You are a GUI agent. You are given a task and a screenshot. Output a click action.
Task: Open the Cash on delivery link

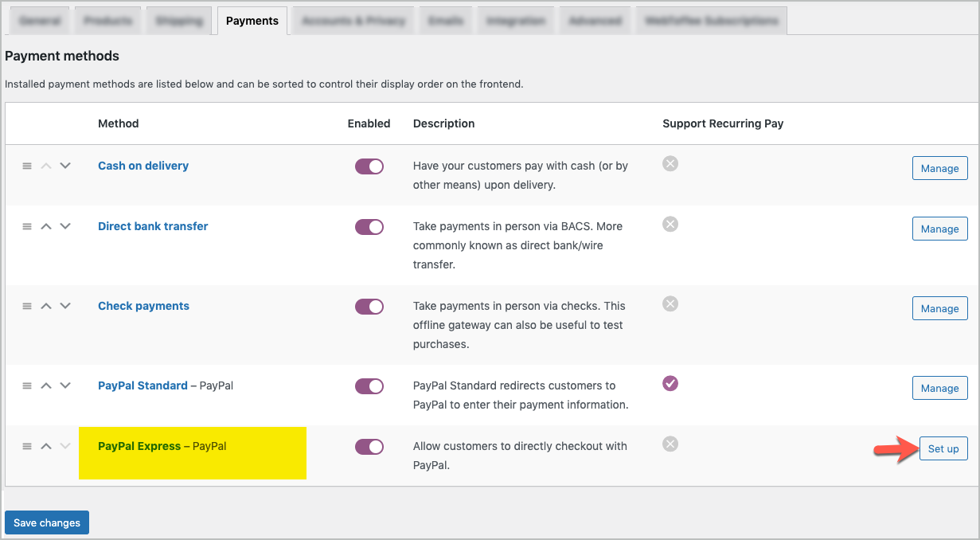(x=143, y=166)
